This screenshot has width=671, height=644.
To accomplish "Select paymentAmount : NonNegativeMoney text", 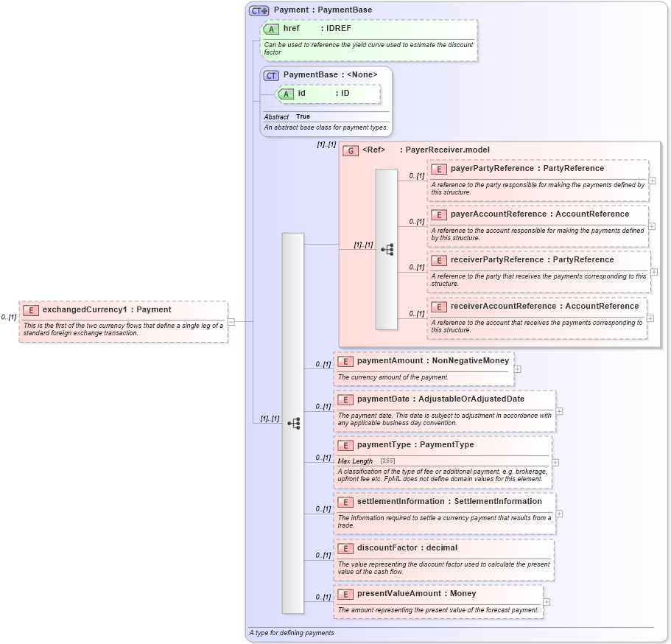I will [x=433, y=360].
